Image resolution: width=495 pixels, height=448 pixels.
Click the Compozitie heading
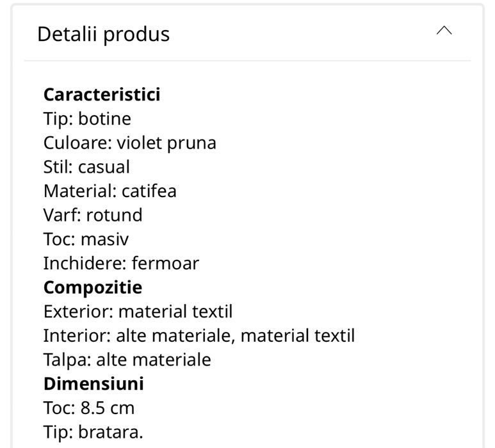[93, 287]
